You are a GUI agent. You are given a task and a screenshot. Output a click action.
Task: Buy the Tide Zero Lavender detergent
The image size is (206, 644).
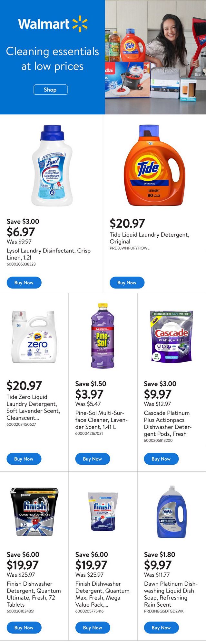(x=24, y=459)
